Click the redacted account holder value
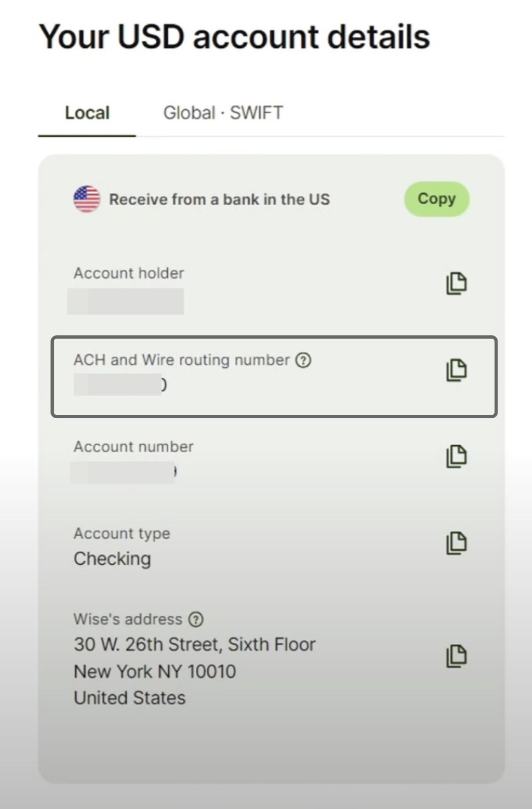This screenshot has width=532, height=809. (x=126, y=301)
